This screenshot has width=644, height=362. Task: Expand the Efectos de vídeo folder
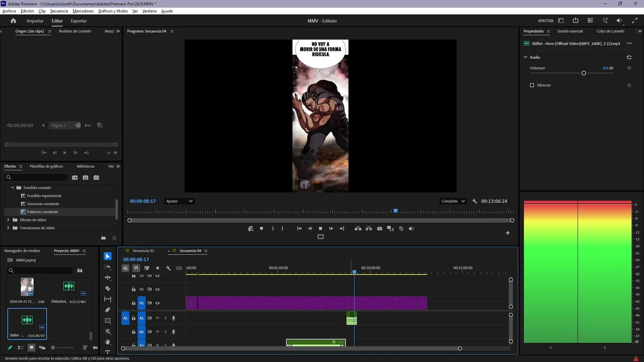(x=8, y=220)
